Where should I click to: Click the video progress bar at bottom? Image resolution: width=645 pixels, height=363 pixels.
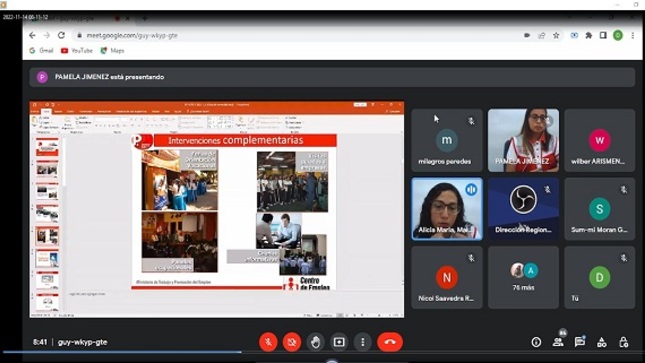click(322, 352)
